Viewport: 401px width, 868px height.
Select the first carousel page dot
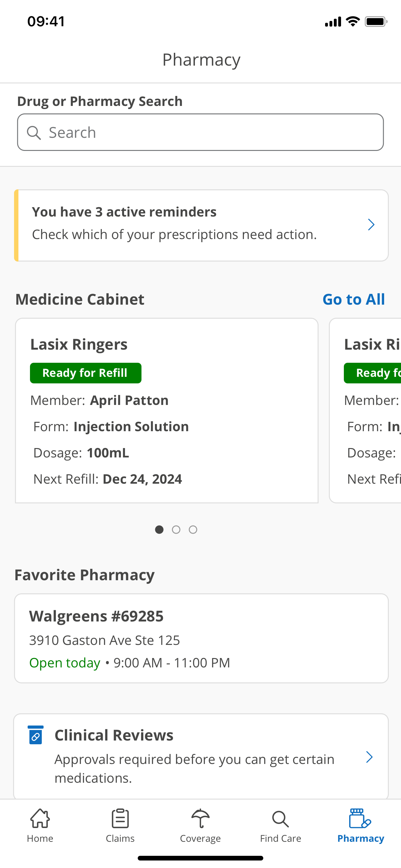(159, 529)
